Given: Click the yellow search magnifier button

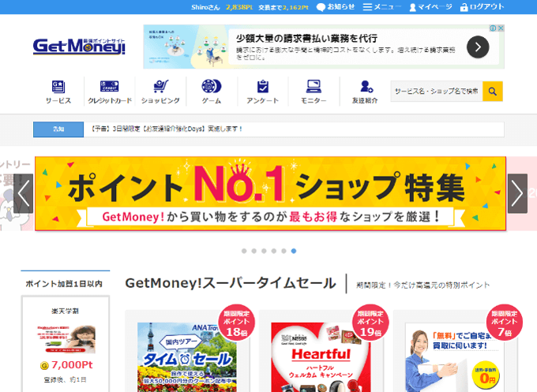Looking at the screenshot, I should coord(493,91).
